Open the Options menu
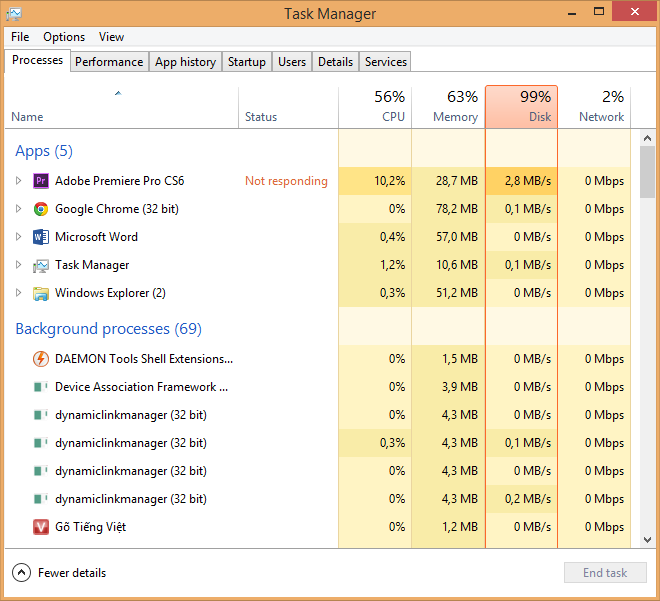Image resolution: width=660 pixels, height=601 pixels. click(x=64, y=37)
